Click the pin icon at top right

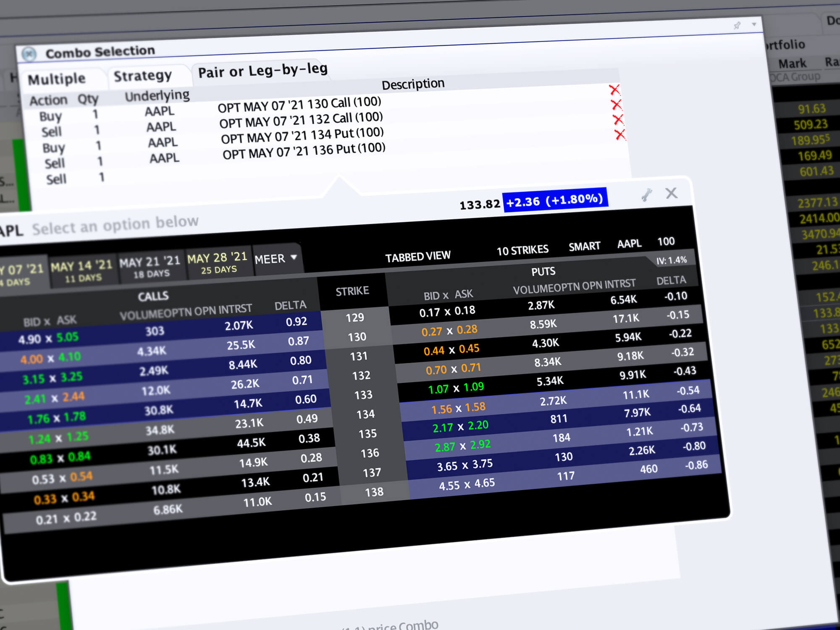pyautogui.click(x=737, y=26)
